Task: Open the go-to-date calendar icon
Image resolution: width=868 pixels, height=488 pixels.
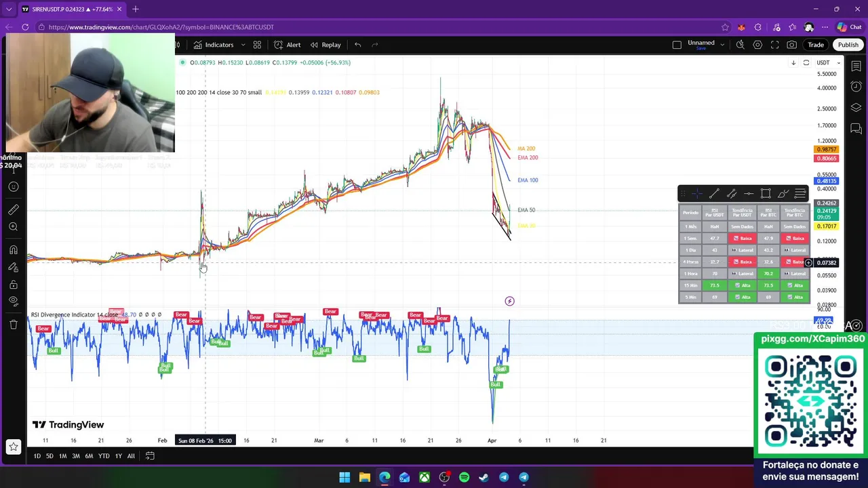Action: tap(150, 456)
